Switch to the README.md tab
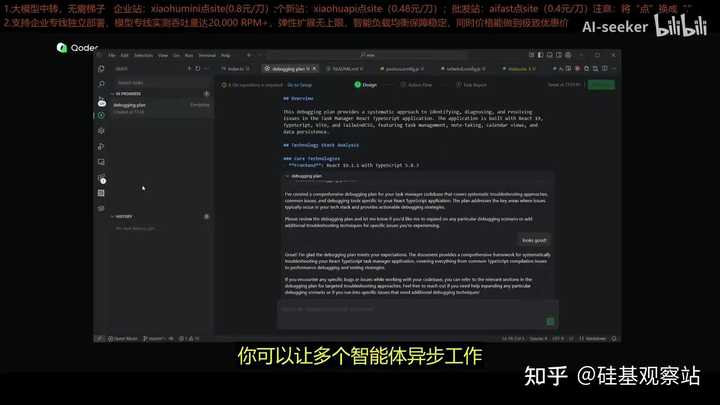The width and height of the screenshot is (720, 405). [x=346, y=69]
